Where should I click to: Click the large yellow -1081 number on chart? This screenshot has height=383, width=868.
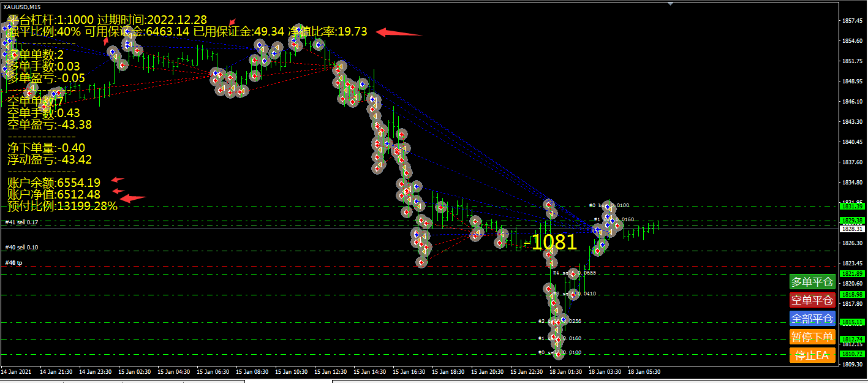[x=550, y=243]
